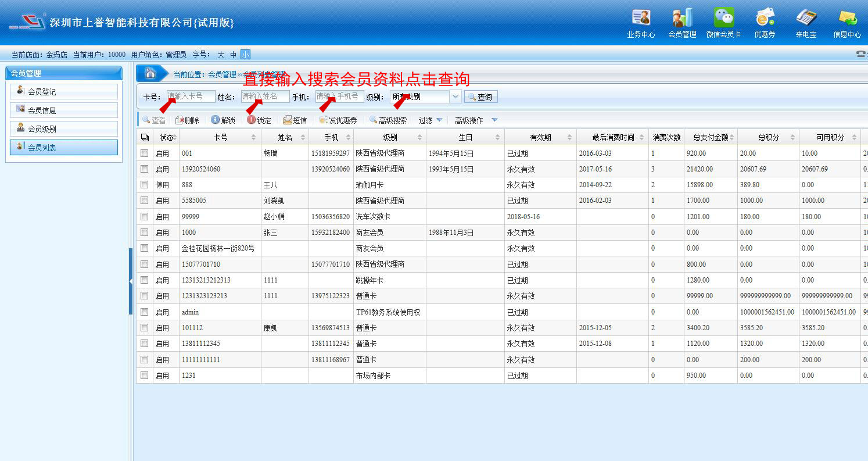Check the box for card 001 row
The height and width of the screenshot is (461, 868).
coord(144,153)
